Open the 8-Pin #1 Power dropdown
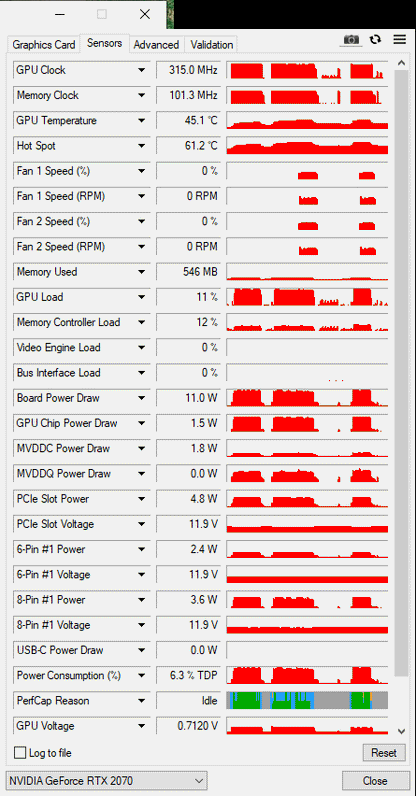 141,600
